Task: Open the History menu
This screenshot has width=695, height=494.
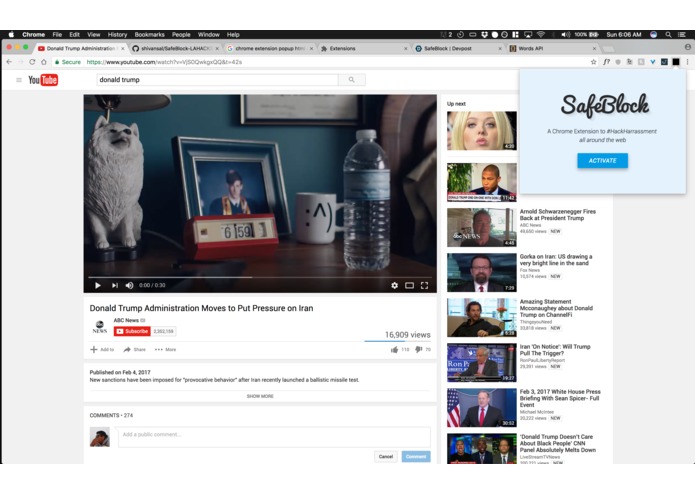Action: (117, 35)
